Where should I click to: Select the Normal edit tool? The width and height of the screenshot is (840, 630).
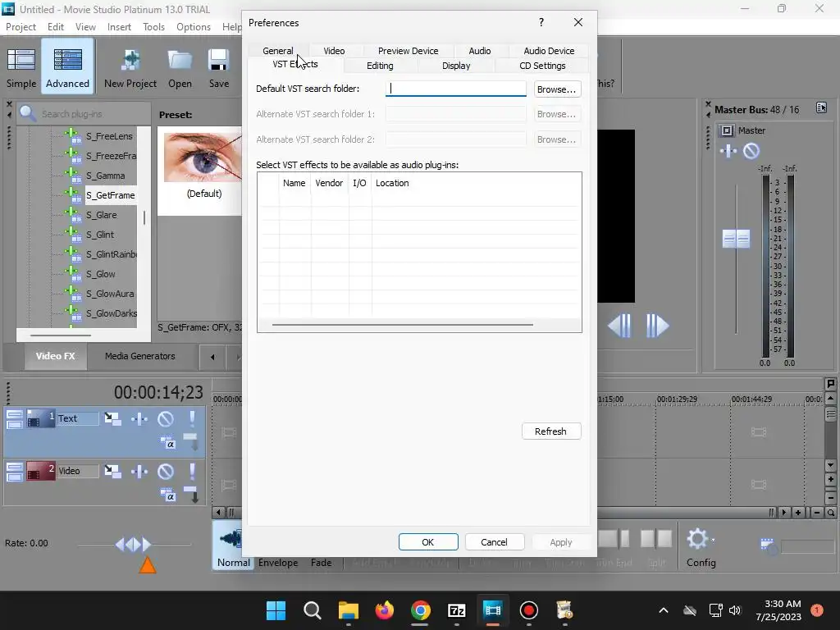233,546
